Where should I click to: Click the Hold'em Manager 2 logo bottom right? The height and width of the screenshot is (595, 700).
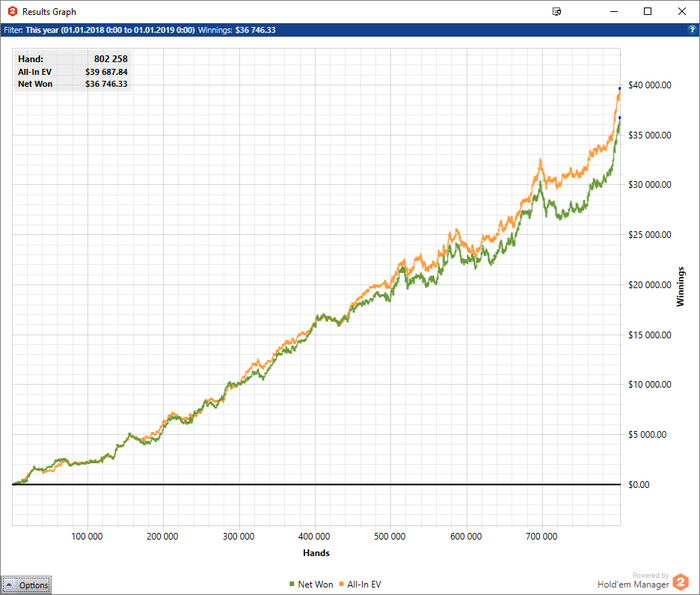pyautogui.click(x=681, y=582)
